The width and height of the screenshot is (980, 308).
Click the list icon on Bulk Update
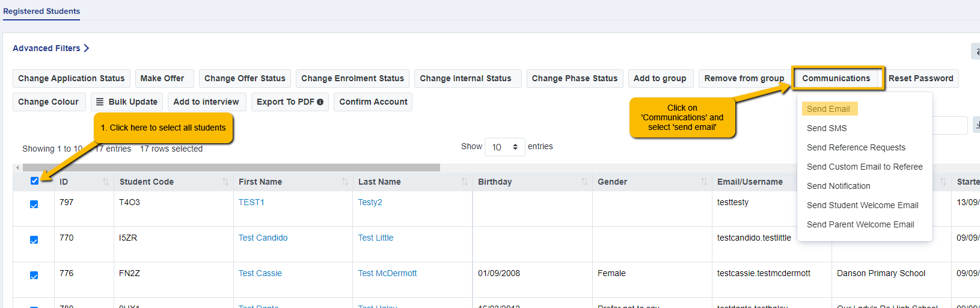pyautogui.click(x=100, y=102)
